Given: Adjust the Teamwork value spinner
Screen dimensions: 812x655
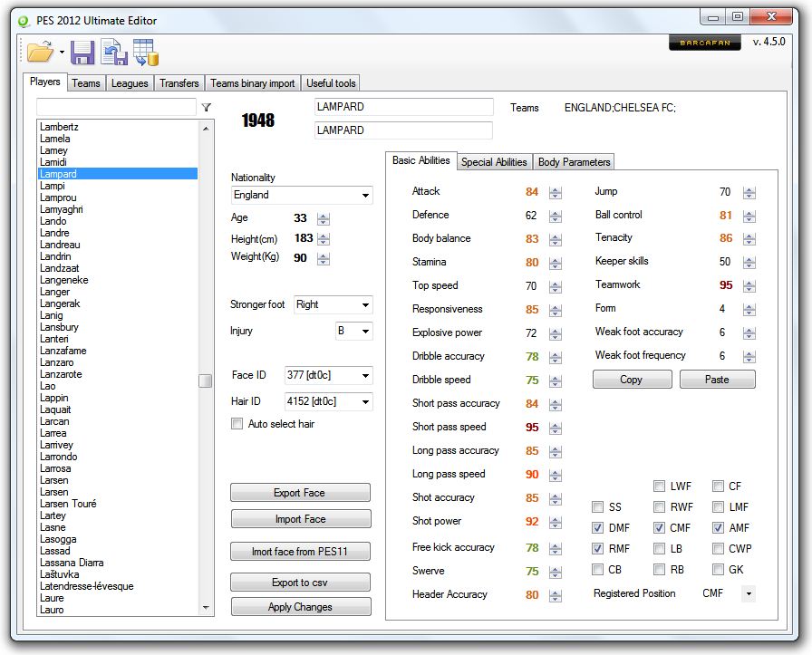Looking at the screenshot, I should pos(749,285).
